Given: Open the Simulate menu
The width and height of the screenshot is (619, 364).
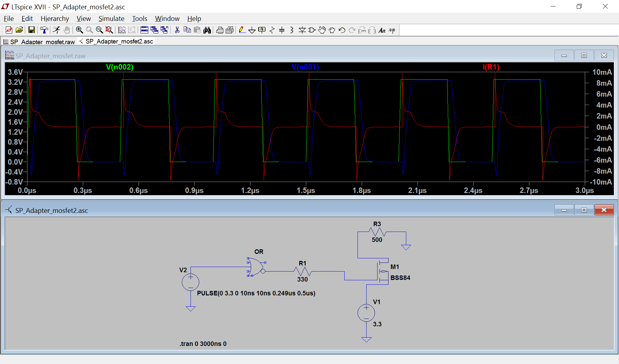Looking at the screenshot, I should coord(111,19).
